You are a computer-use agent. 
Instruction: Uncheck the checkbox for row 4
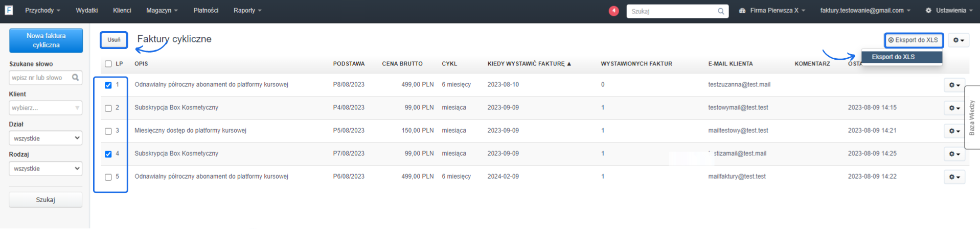(x=108, y=154)
